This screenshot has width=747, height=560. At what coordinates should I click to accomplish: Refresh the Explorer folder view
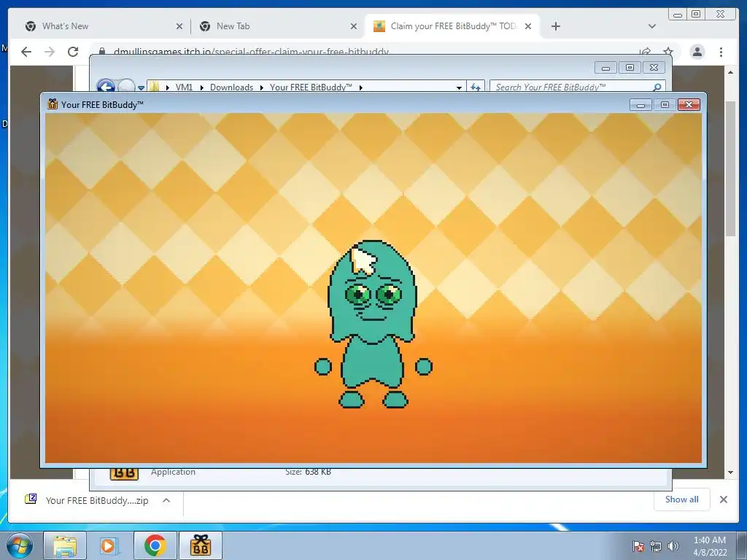click(x=476, y=87)
